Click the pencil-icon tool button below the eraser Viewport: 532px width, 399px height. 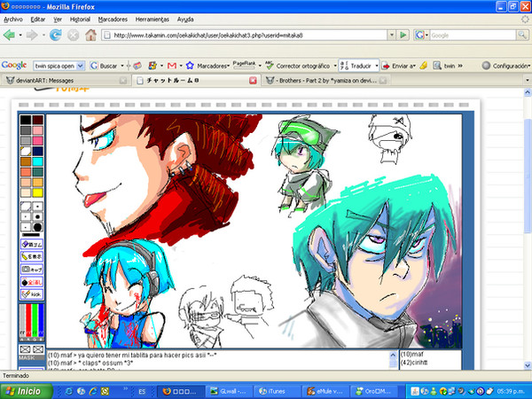tap(32, 256)
